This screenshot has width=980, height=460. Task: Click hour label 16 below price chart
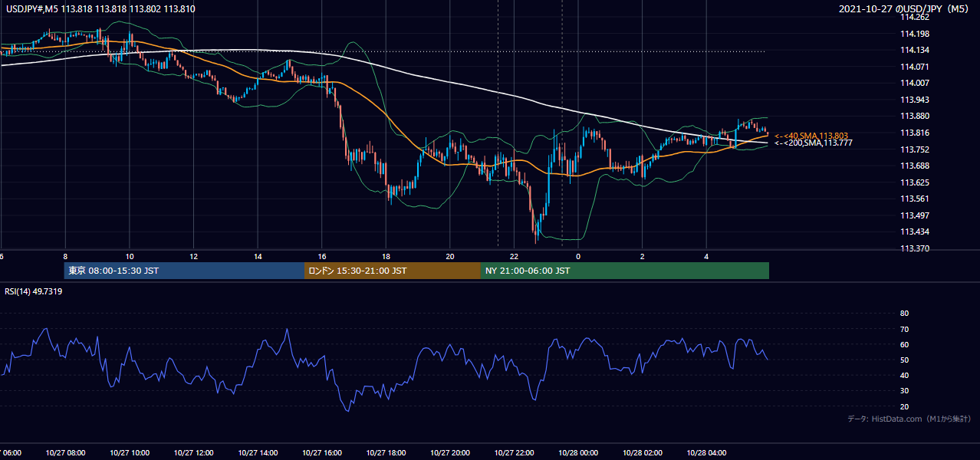(x=322, y=257)
